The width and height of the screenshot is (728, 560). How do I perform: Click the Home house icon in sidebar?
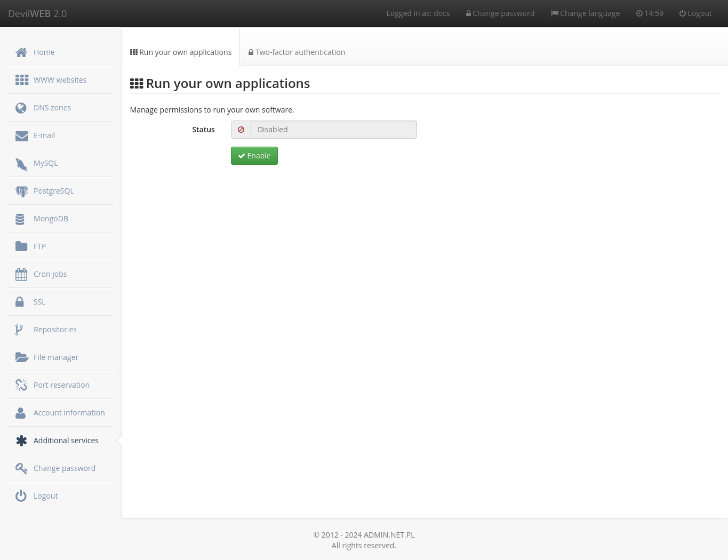pyautogui.click(x=21, y=52)
